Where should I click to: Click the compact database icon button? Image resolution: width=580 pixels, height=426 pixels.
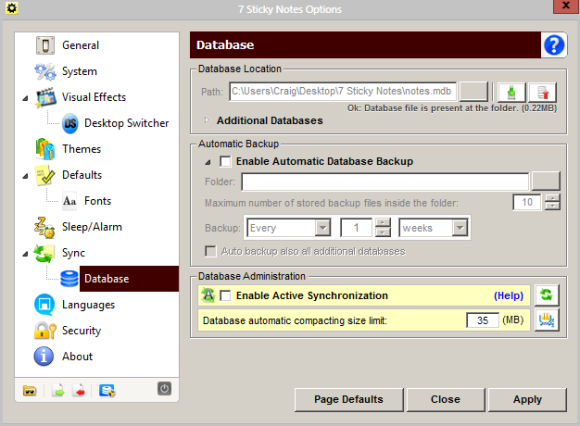(546, 320)
